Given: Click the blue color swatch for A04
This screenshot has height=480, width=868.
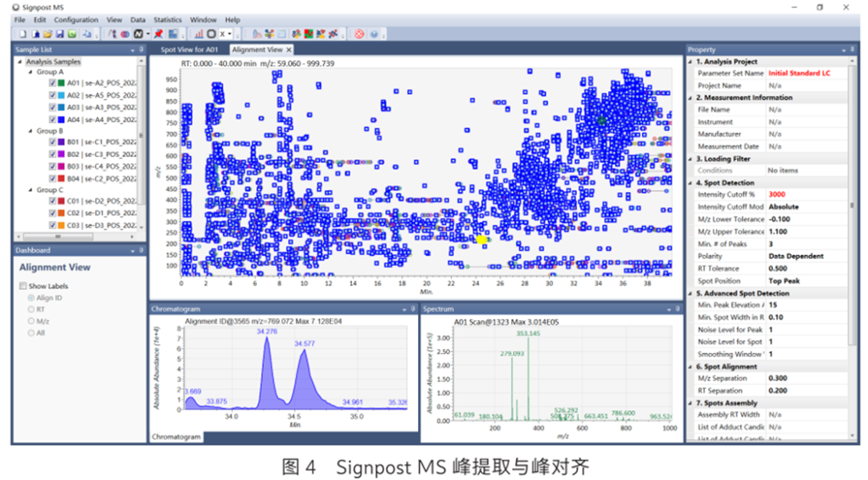Looking at the screenshot, I should (61, 120).
